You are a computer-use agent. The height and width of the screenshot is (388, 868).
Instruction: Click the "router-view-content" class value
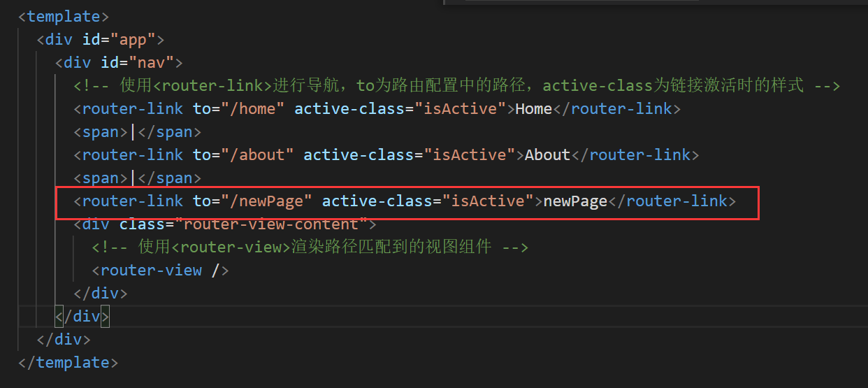point(271,224)
